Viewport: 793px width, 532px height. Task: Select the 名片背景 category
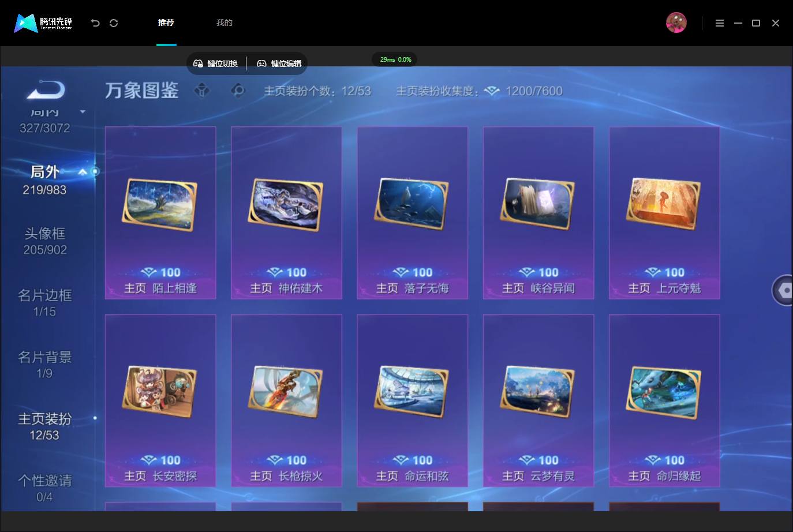45,365
